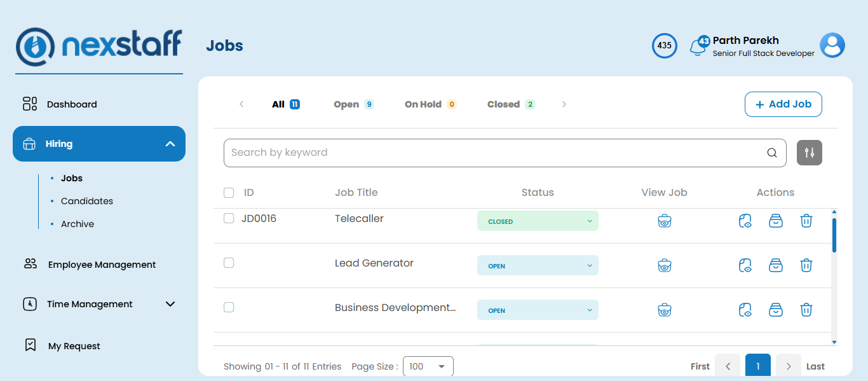Screen dimensions: 868x381
Task: Archive the Business Development job
Action: (x=776, y=310)
